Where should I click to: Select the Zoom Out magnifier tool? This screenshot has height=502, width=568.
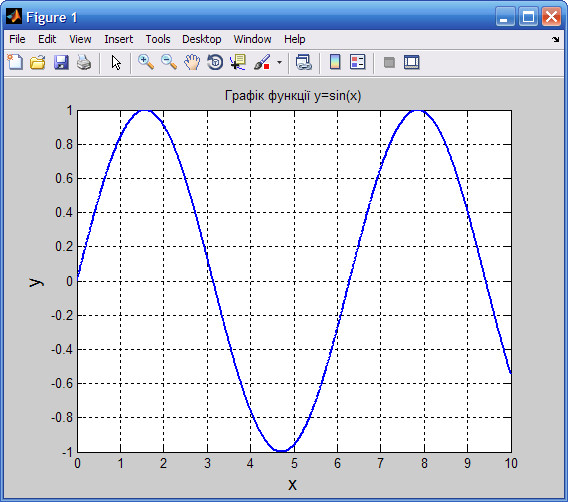169,63
